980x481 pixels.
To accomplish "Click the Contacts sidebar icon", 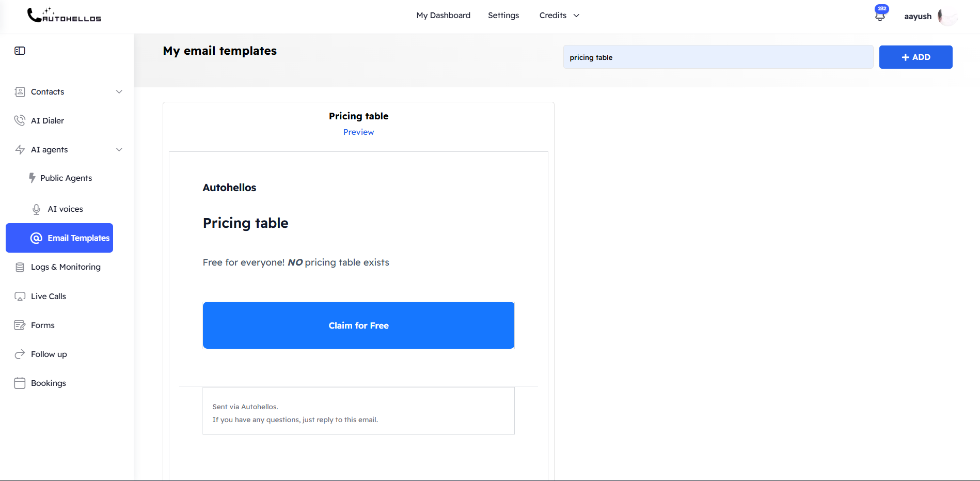I will point(20,92).
